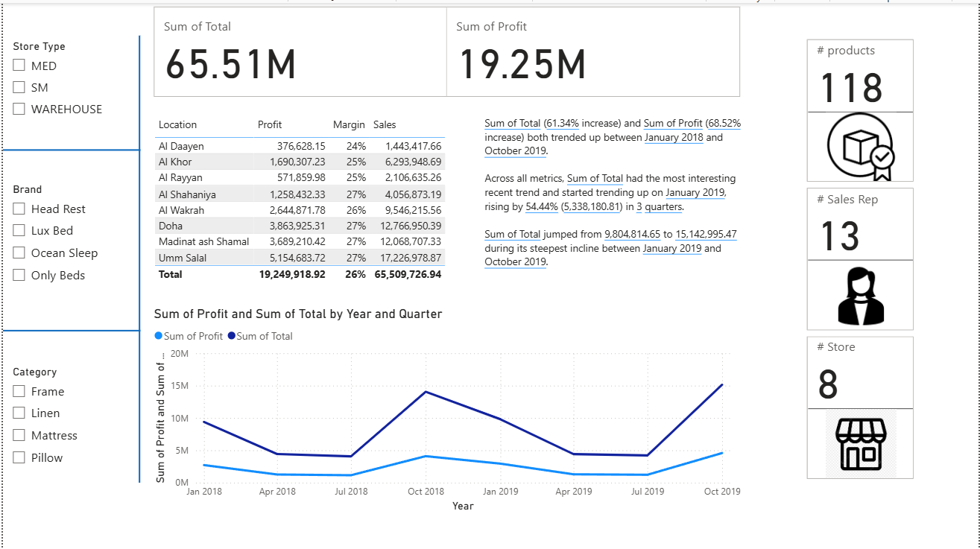
Task: Check the Pillow category box
Action: coord(19,457)
